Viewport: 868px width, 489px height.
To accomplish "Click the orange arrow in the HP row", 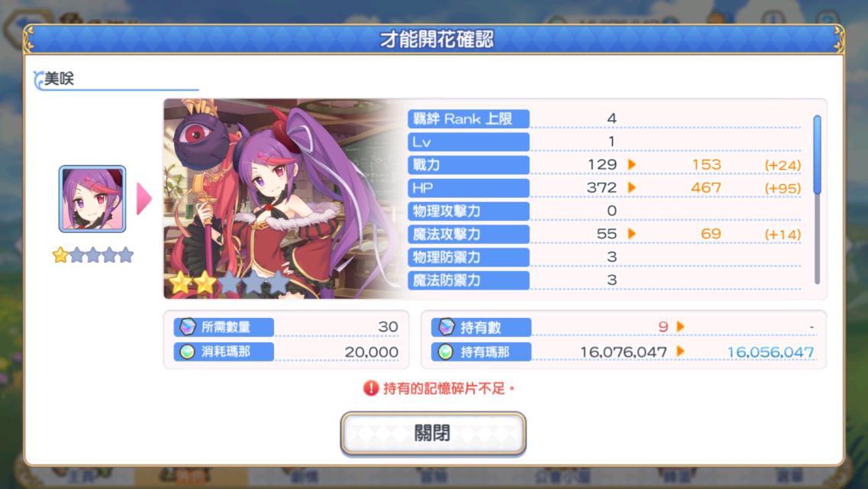I will (631, 188).
